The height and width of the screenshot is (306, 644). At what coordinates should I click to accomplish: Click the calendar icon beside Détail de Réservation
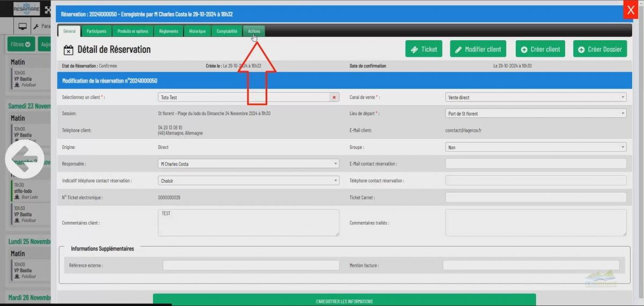pos(68,50)
